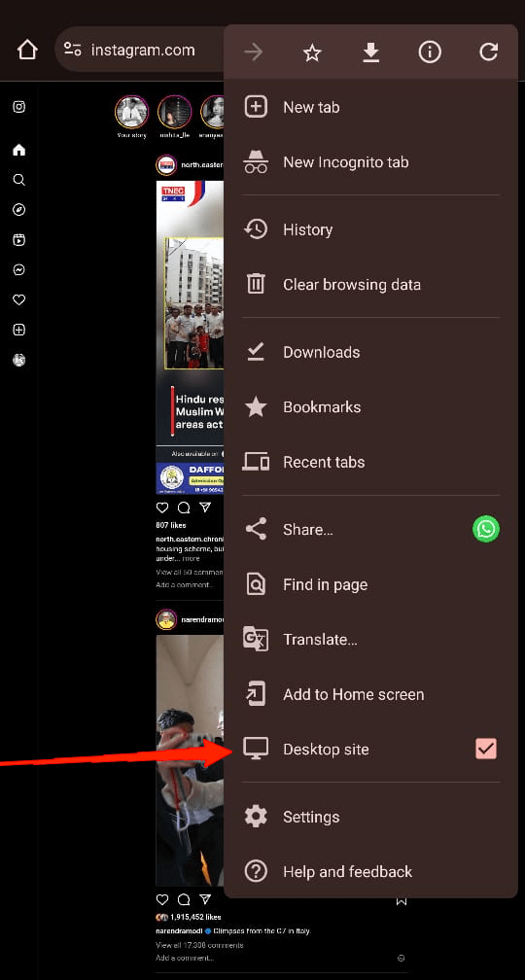This screenshot has width=525, height=980.
Task: Share via the WhatsApp icon
Action: point(486,529)
